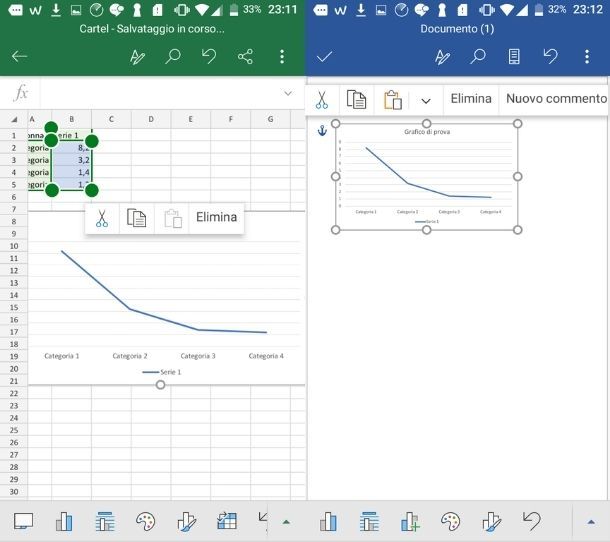Tap the Excel bottom-bar screen layout icon
610x542 pixels.
click(x=23, y=521)
